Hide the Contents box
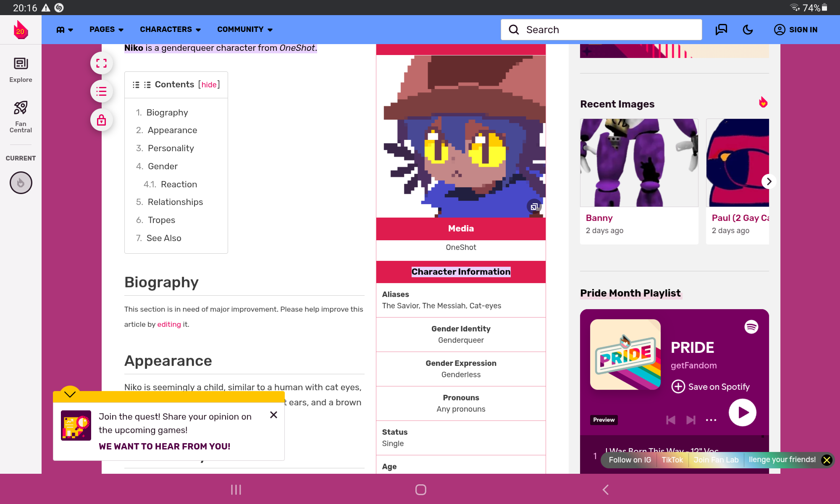The image size is (840, 504). (x=209, y=85)
